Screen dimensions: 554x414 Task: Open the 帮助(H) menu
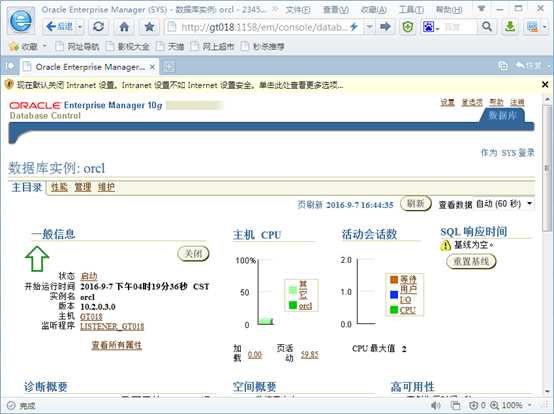(449, 10)
